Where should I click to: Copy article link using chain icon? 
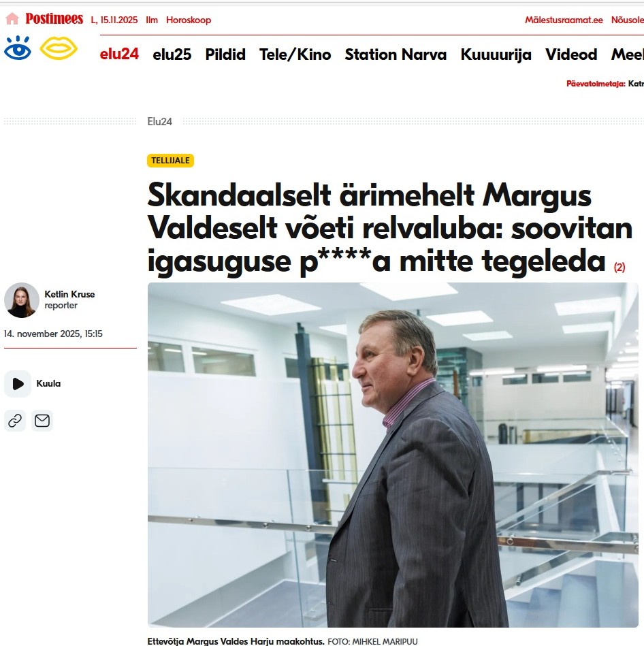(15, 421)
